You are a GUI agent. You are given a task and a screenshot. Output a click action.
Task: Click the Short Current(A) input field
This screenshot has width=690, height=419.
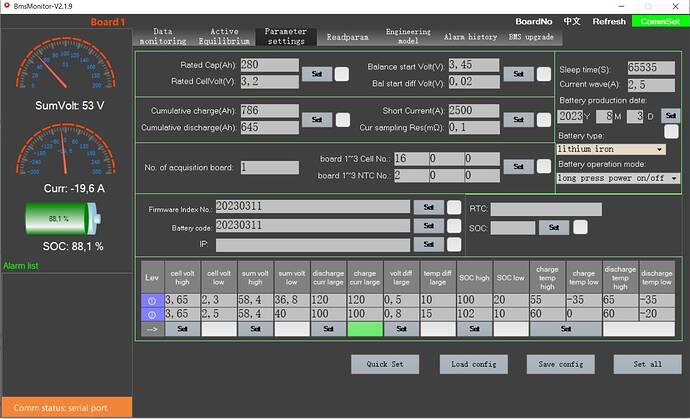pyautogui.click(x=474, y=110)
